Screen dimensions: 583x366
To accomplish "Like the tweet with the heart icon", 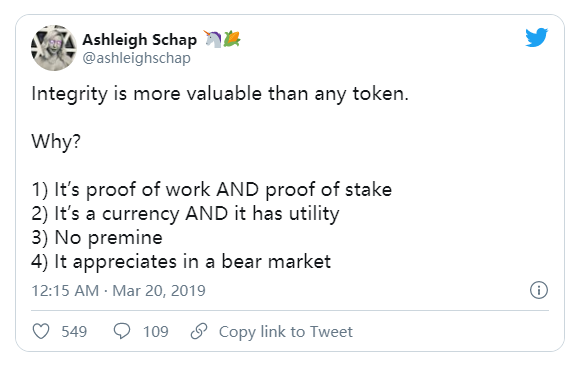I will tap(41, 331).
